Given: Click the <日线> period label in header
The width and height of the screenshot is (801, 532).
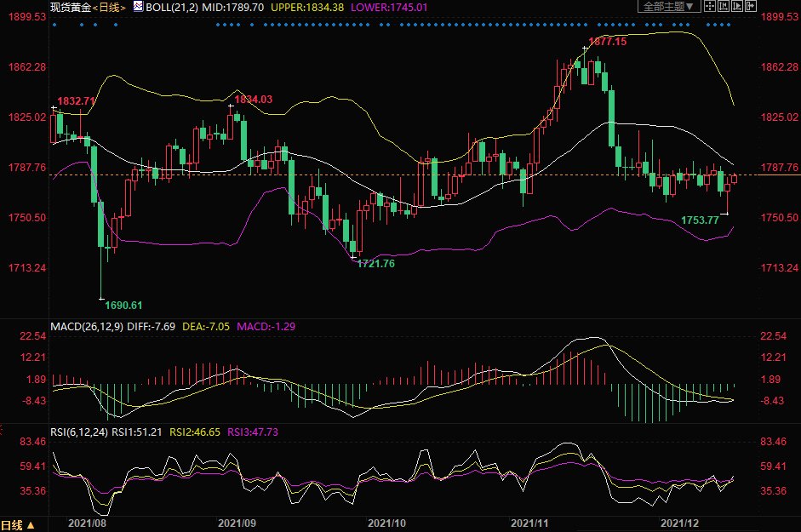Looking at the screenshot, I should pos(110,7).
